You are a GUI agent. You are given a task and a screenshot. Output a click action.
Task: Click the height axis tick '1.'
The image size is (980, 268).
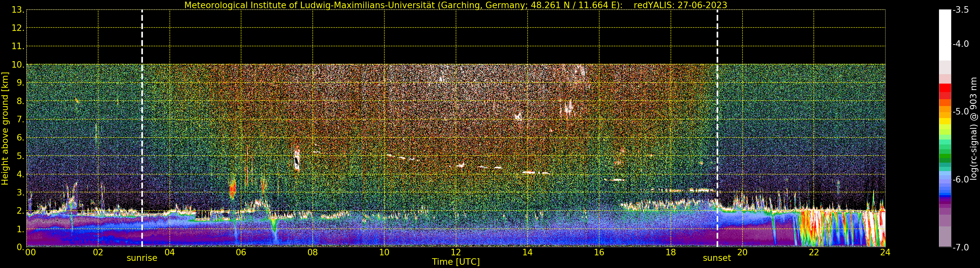(x=21, y=229)
